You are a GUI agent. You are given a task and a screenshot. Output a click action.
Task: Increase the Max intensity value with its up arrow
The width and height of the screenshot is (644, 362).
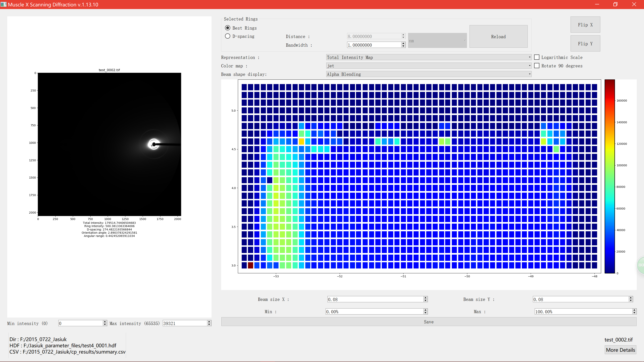pos(209,322)
